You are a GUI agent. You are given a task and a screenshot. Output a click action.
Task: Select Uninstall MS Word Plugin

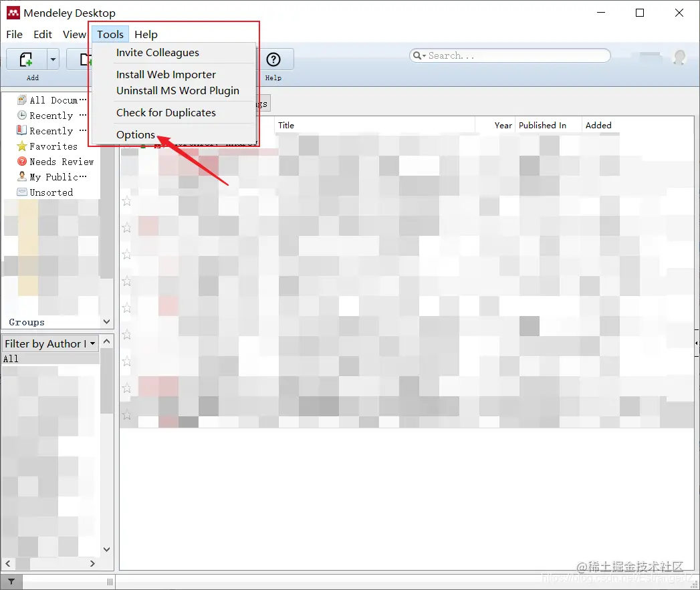[178, 91]
